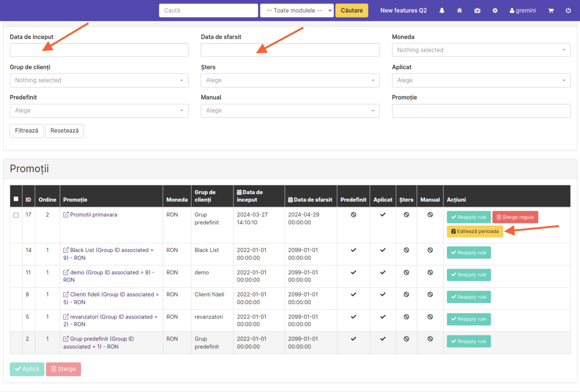This screenshot has height=392, width=580.
Task: Click the Șterge regula button
Action: tap(515, 217)
